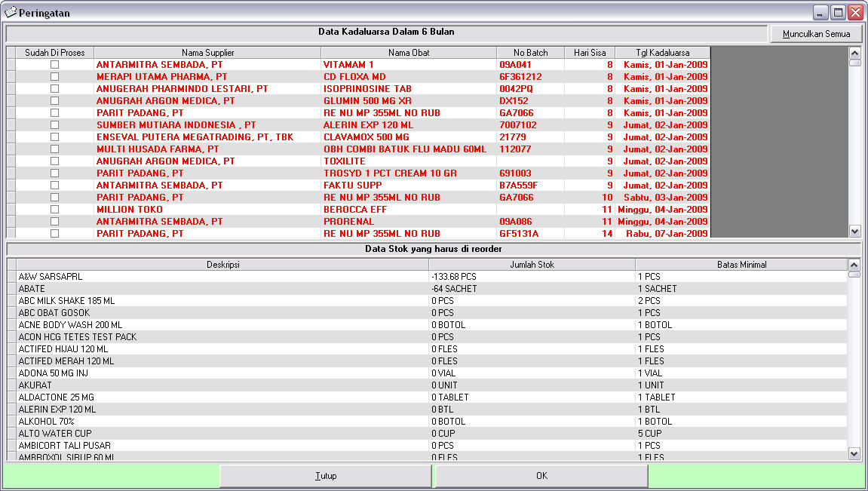Click the No Batch column header
868x491 pixels.
530,53
